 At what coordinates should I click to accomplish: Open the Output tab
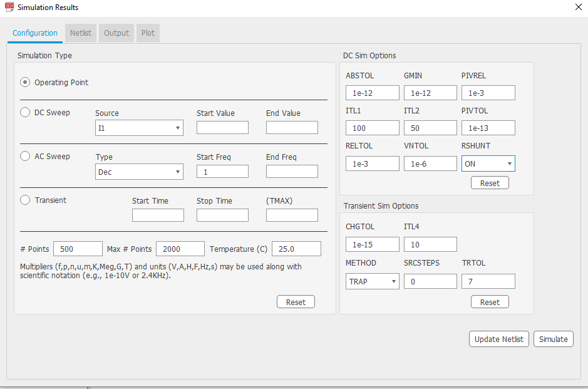pyautogui.click(x=116, y=33)
